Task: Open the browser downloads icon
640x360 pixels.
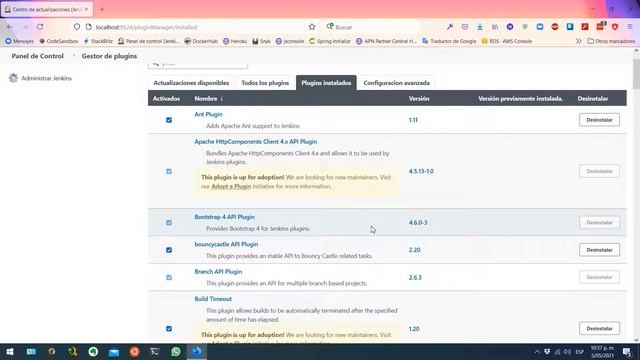Action: tap(480, 27)
